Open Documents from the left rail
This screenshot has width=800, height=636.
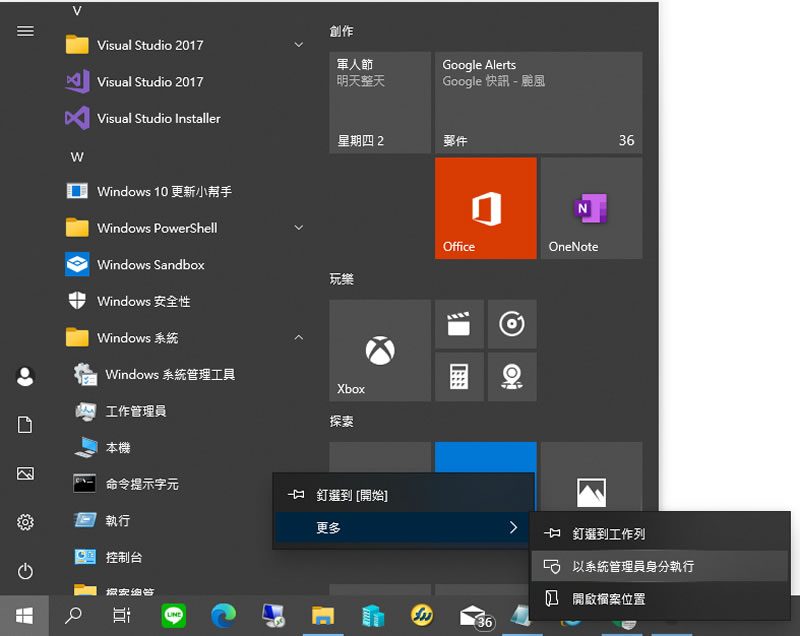click(25, 425)
